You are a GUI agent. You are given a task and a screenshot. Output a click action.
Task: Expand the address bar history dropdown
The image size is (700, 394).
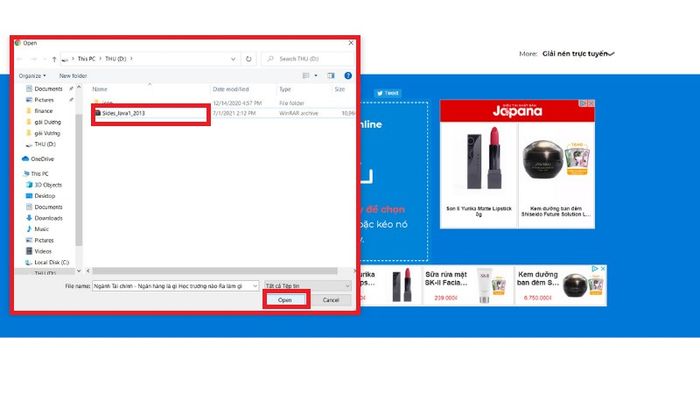(233, 59)
